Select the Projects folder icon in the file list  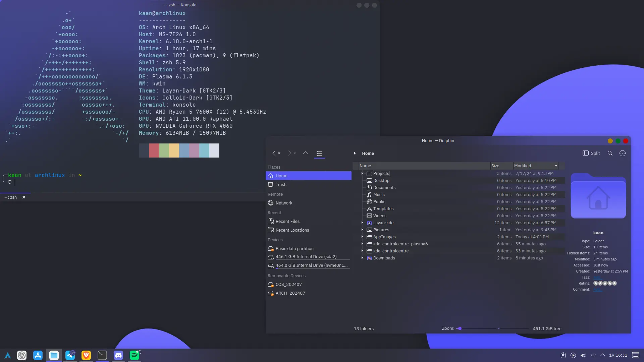click(369, 173)
